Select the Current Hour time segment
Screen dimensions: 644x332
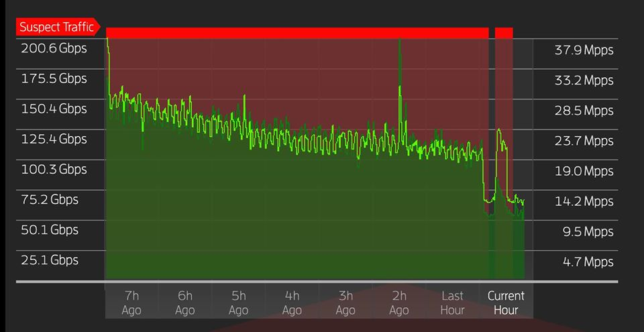pos(506,302)
